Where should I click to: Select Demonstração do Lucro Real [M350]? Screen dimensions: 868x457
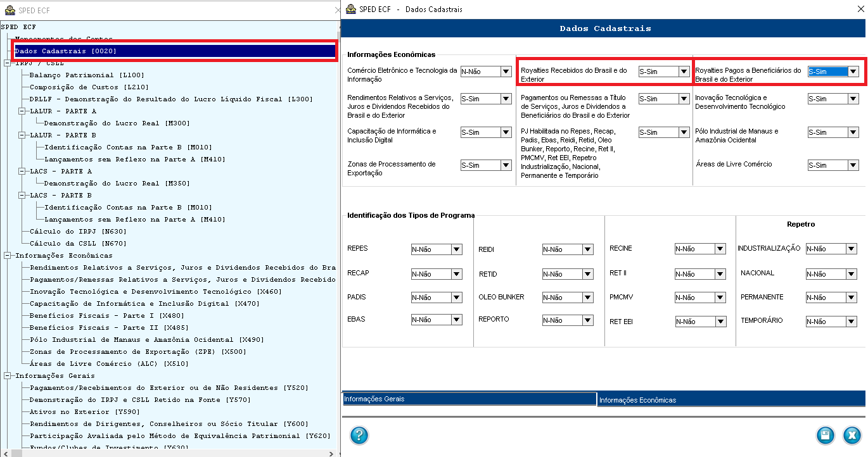pyautogui.click(x=117, y=183)
